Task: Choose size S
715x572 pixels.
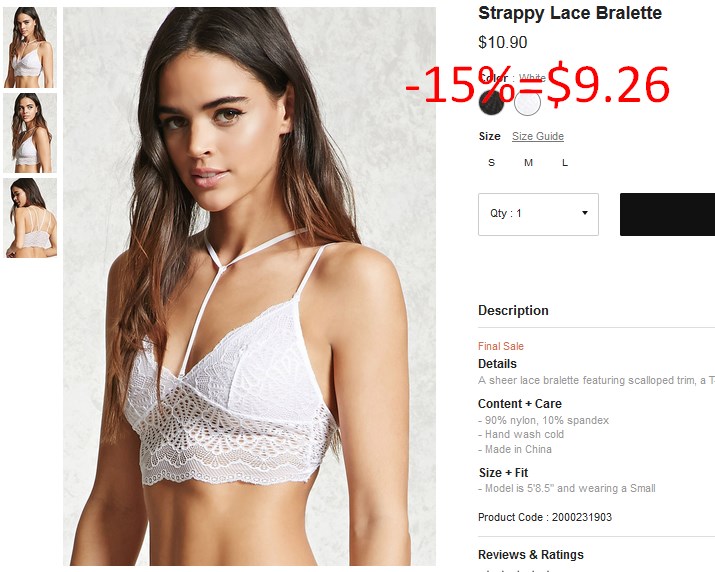Action: (x=491, y=162)
